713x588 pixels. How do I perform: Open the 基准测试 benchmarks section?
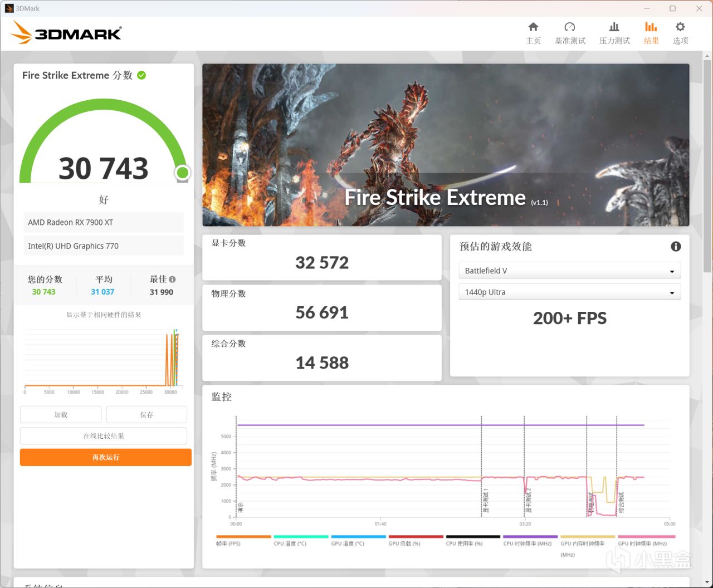tap(570, 33)
